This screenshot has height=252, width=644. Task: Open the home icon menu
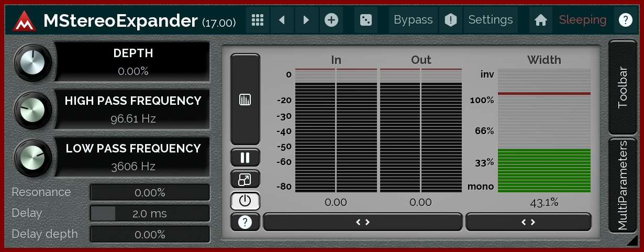pos(541,20)
